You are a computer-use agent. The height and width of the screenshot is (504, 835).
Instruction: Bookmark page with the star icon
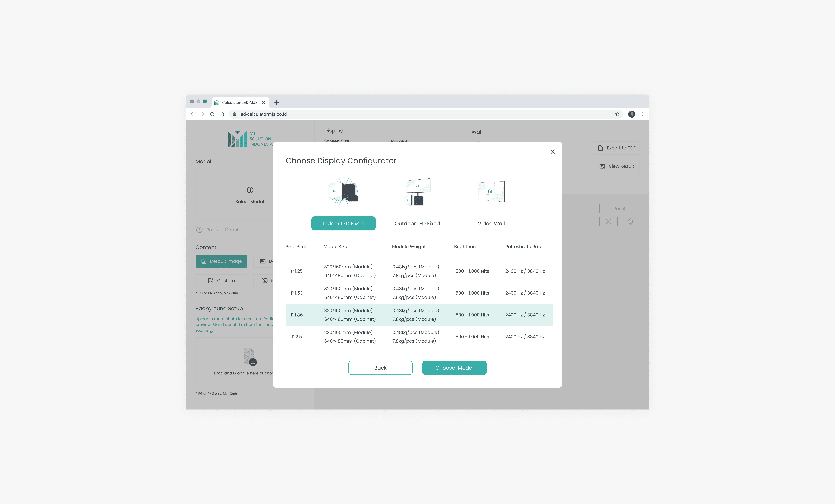(617, 114)
